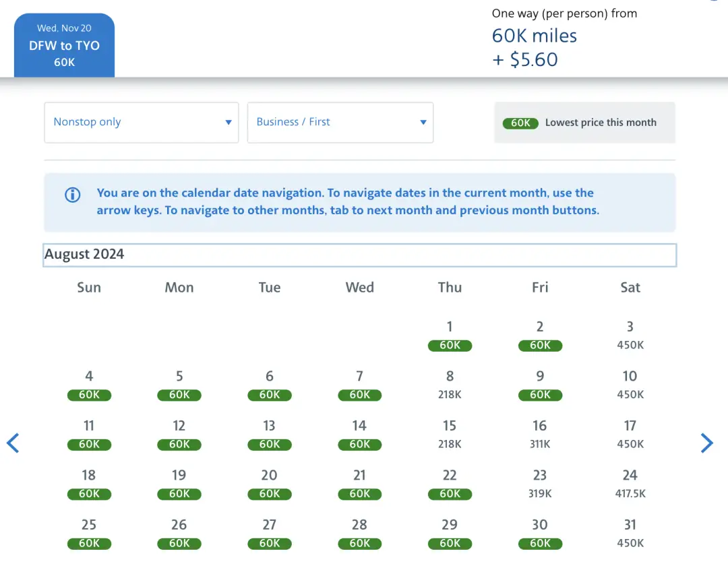The image size is (728, 572).
Task: Go to the previous month using left arrow
Action: click(13, 443)
